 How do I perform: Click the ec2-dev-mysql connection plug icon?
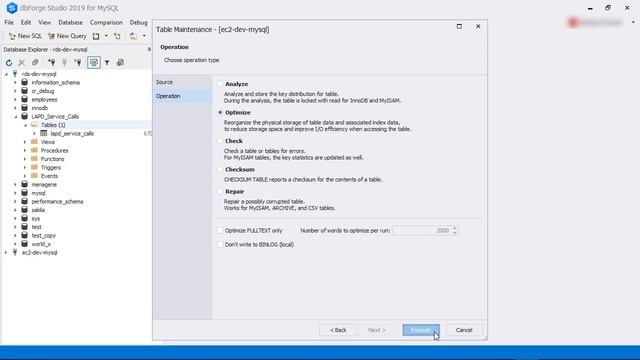[x=15, y=252]
